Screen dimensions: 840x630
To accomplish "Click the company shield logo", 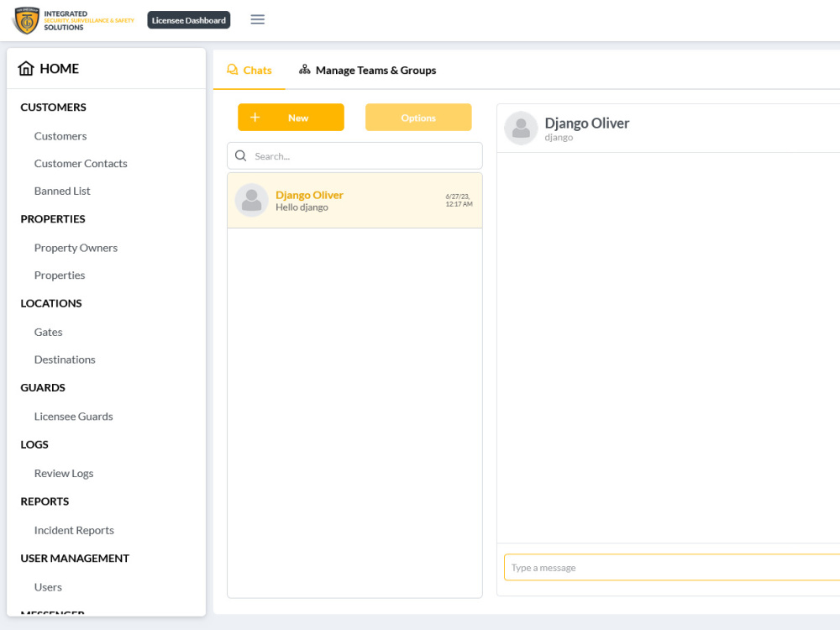I will [x=26, y=20].
